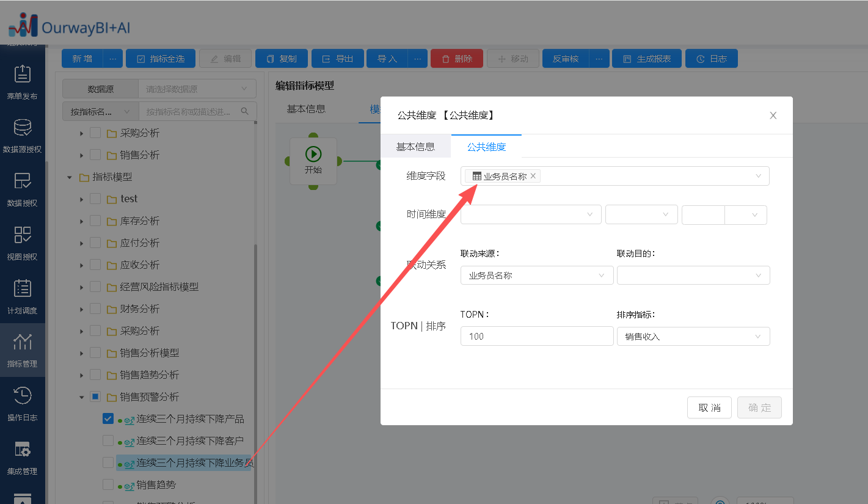
Task: Open the more options beside 新增
Action: [112, 59]
